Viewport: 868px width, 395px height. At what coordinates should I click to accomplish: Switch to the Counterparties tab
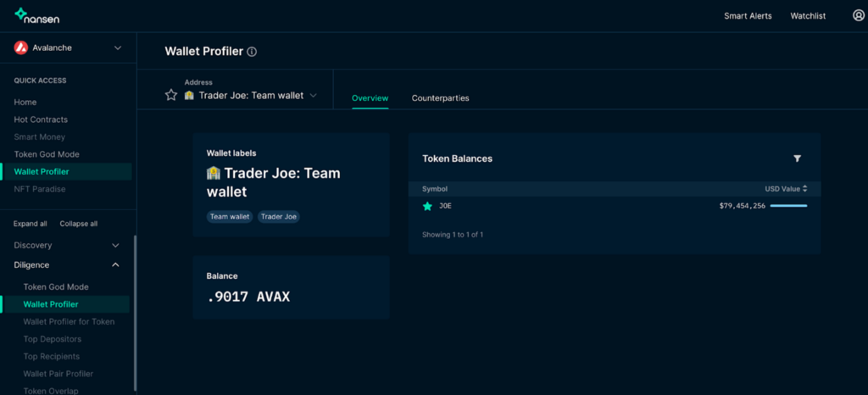tap(440, 98)
